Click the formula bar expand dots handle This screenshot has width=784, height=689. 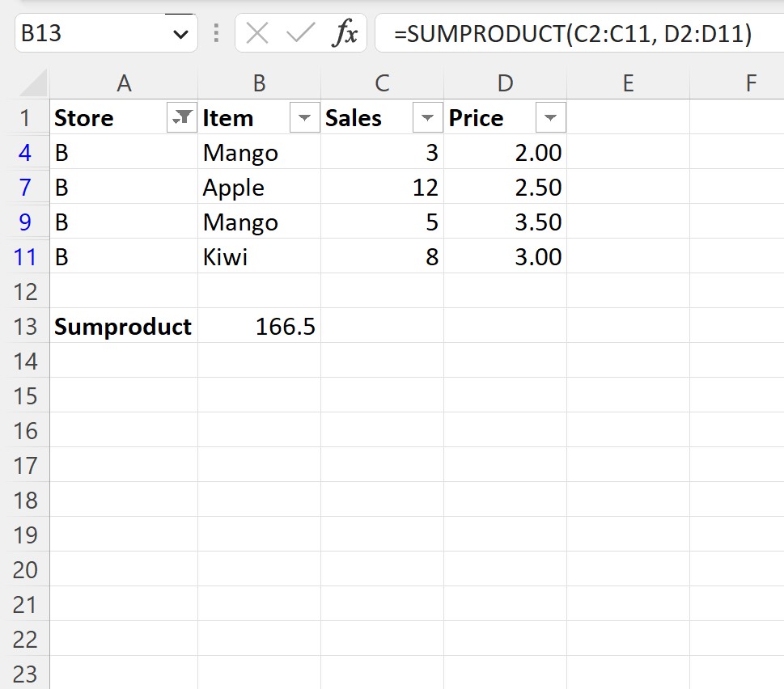216,33
